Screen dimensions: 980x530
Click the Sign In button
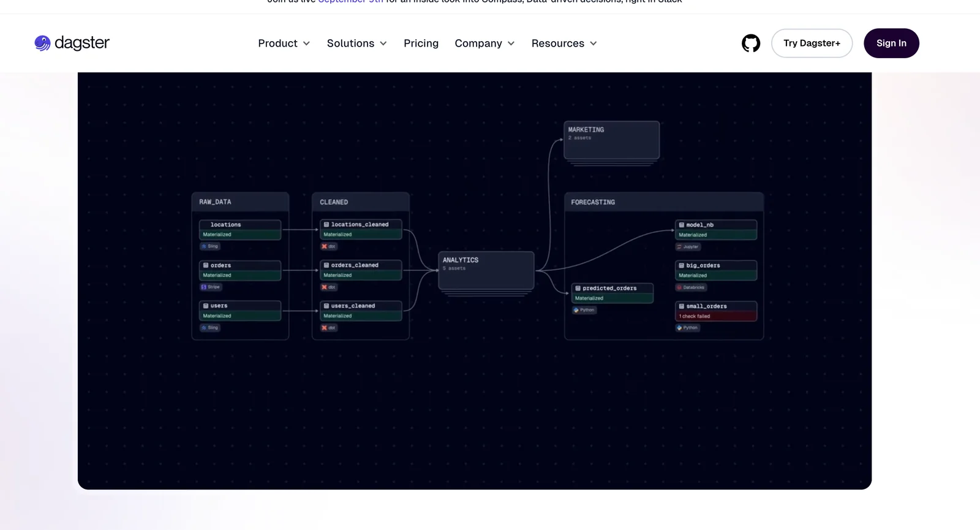[891, 44]
